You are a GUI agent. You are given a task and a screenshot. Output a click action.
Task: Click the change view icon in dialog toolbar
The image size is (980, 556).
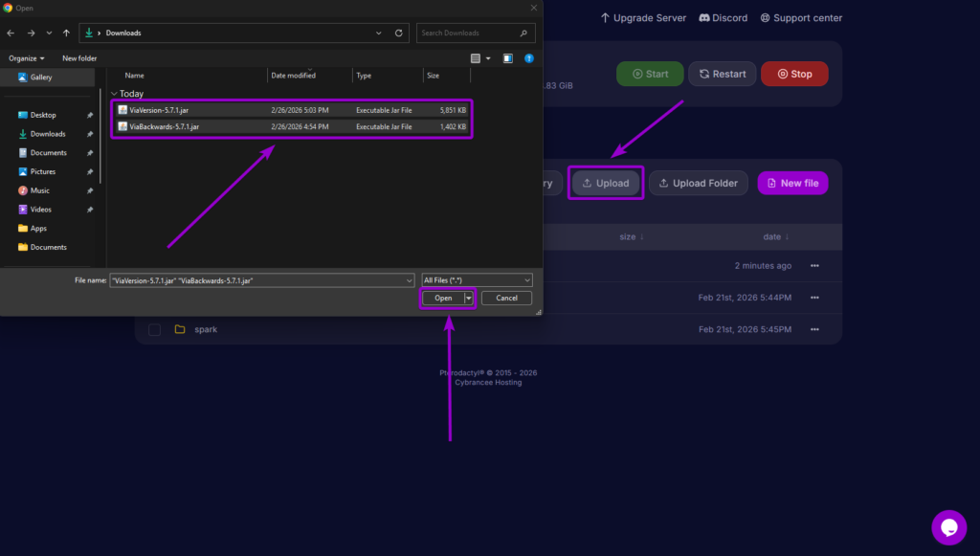pyautogui.click(x=476, y=57)
